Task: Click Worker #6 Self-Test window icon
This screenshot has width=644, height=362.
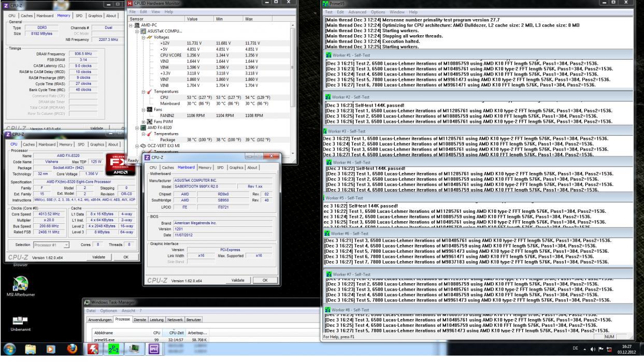Action: coord(328,234)
